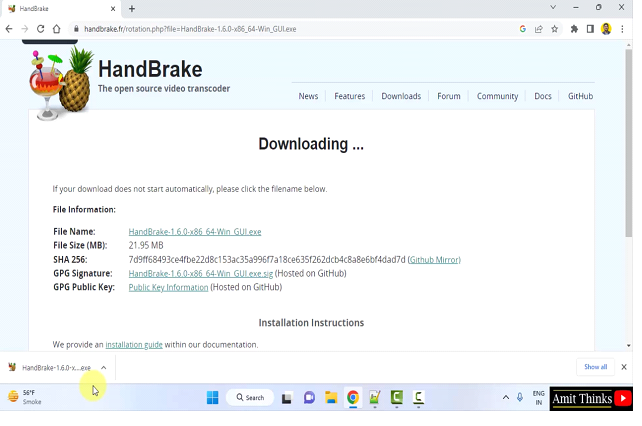Open Task View on taskbar
The height and width of the screenshot is (426, 642).
pyautogui.click(x=287, y=398)
